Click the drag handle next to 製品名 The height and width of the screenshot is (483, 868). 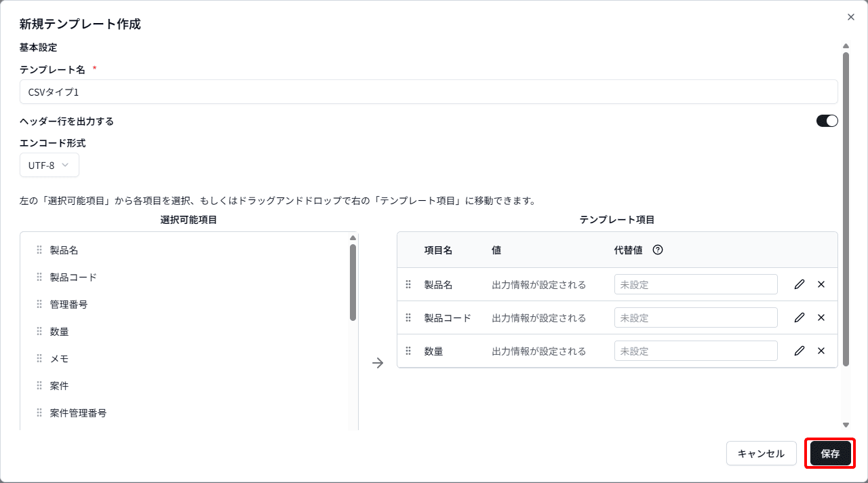39,250
